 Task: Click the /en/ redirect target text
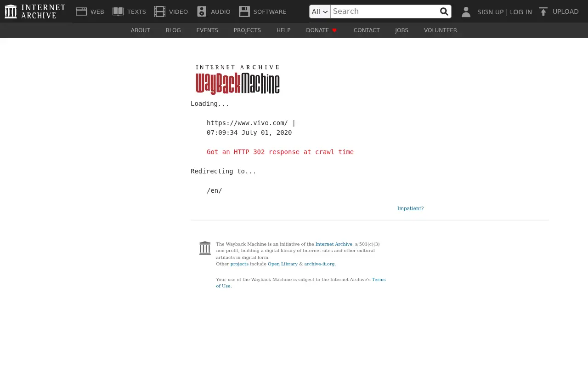(215, 190)
